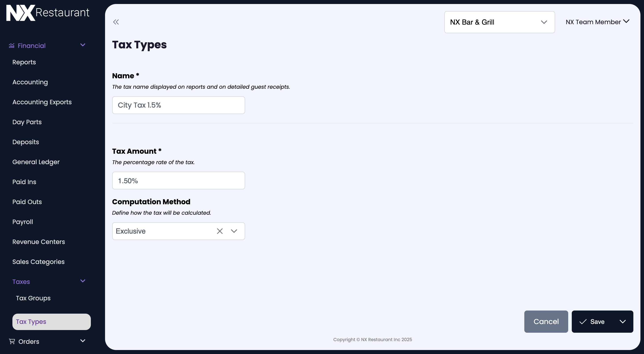Collapse the Financial menu section
This screenshot has height=354, width=644.
(83, 45)
